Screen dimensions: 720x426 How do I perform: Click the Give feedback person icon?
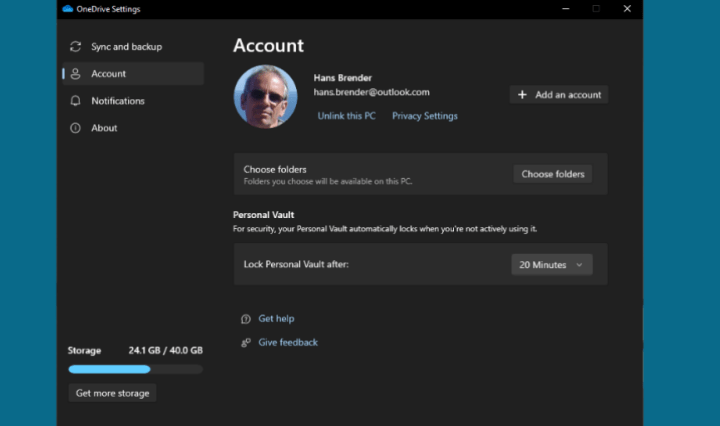[246, 343]
